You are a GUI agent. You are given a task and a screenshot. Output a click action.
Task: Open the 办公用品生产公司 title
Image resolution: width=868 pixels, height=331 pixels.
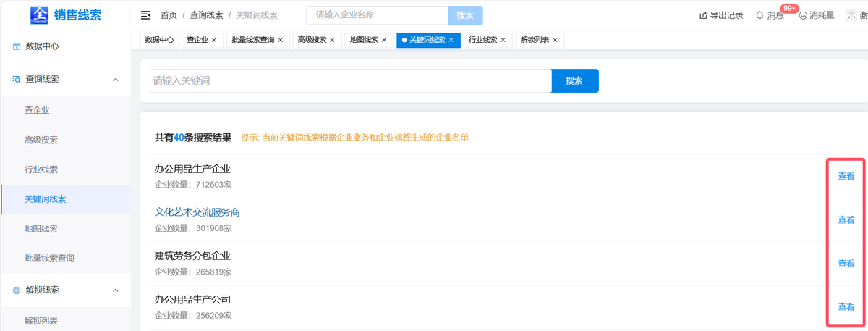pyautogui.click(x=192, y=299)
